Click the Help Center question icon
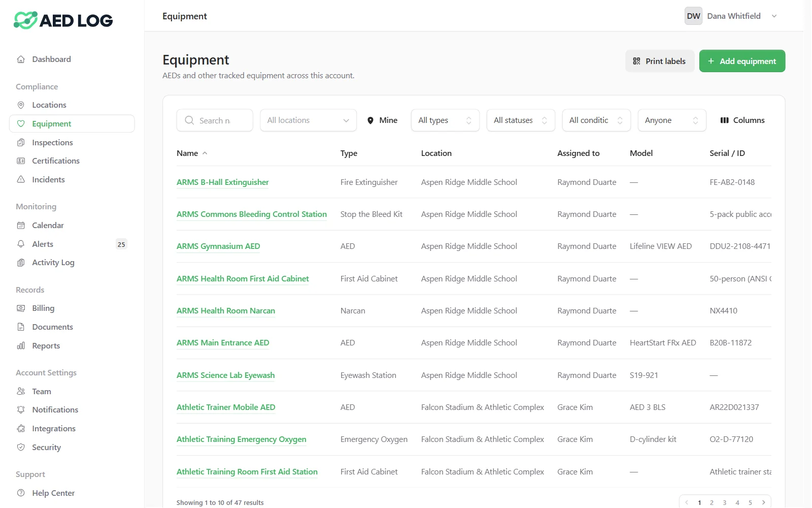Screen dimensions: 812x508 (21, 493)
